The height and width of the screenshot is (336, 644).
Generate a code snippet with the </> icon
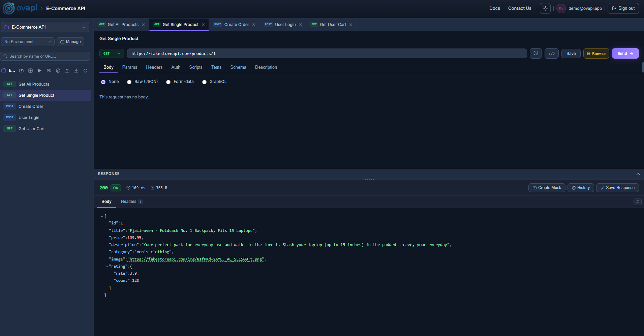tap(552, 53)
